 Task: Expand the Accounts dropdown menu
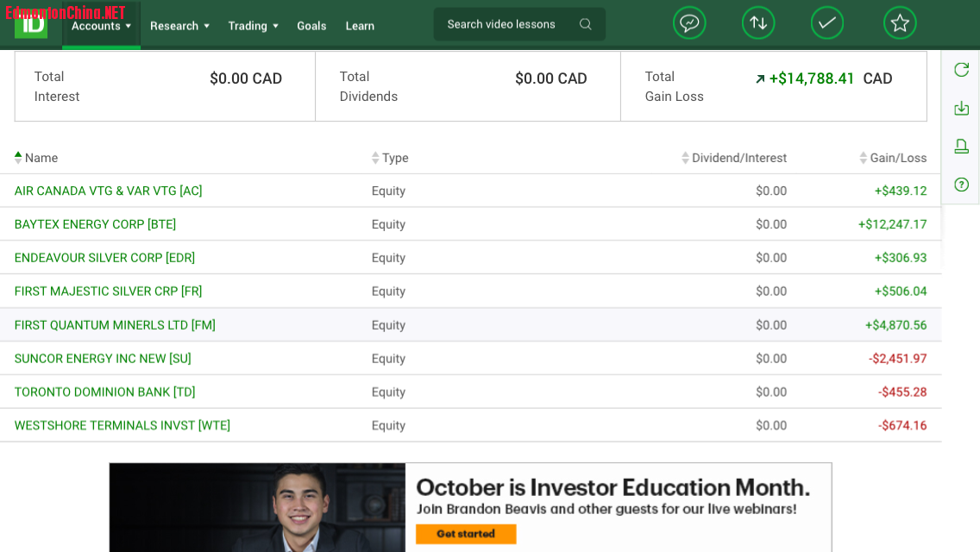pos(101,26)
